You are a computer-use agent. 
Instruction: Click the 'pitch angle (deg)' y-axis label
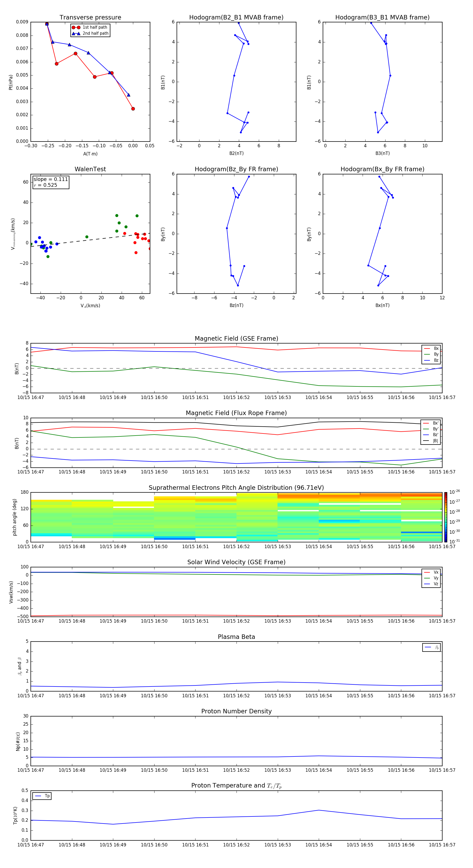point(14,517)
